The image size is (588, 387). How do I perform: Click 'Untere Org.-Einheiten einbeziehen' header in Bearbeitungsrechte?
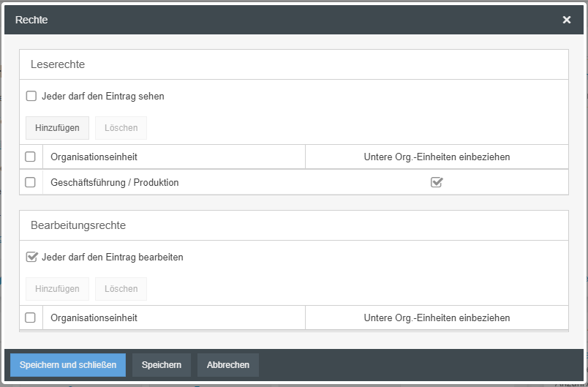pyautogui.click(x=437, y=318)
